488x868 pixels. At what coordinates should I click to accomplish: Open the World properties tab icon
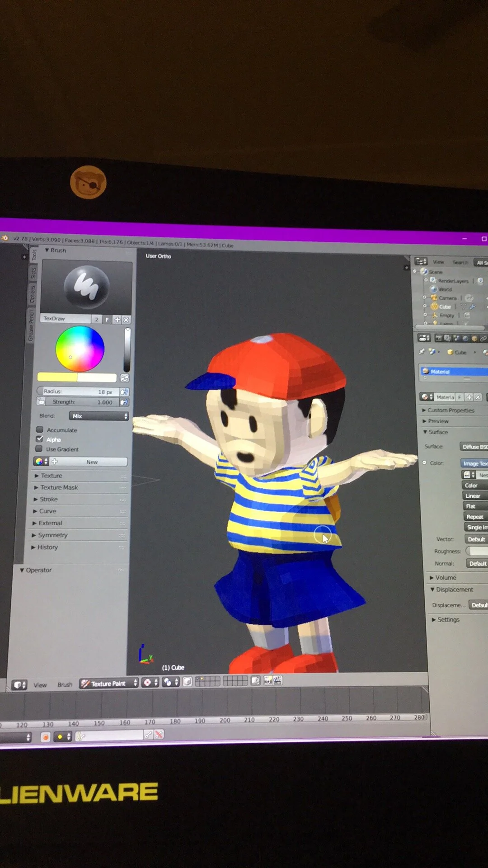pyautogui.click(x=465, y=338)
